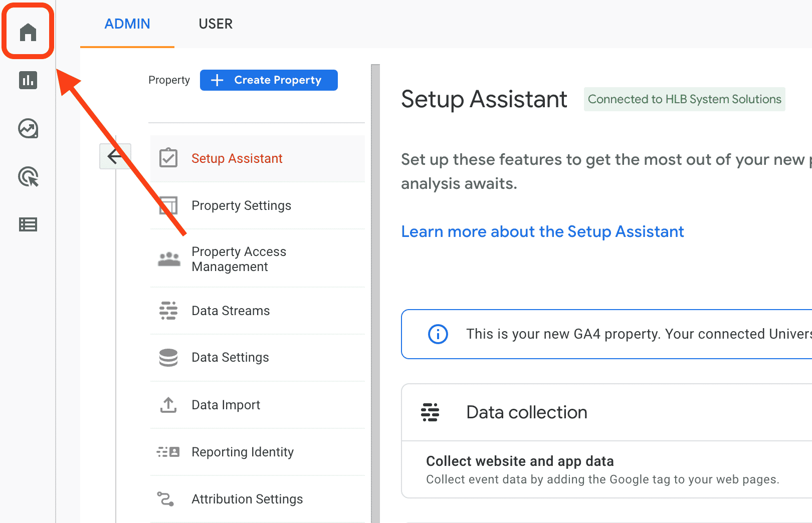Select the Data Import upload icon
Image resolution: width=812 pixels, height=523 pixels.
tap(168, 405)
